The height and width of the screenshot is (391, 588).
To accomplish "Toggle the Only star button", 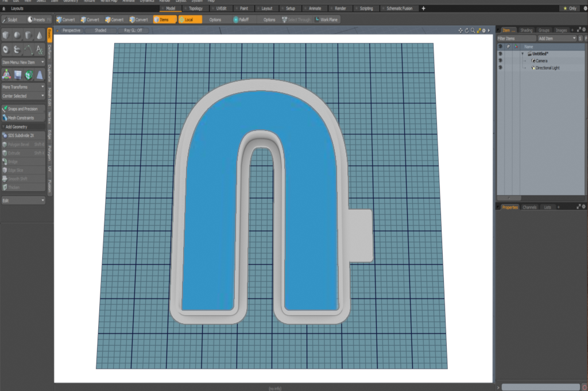I will tap(570, 8).
